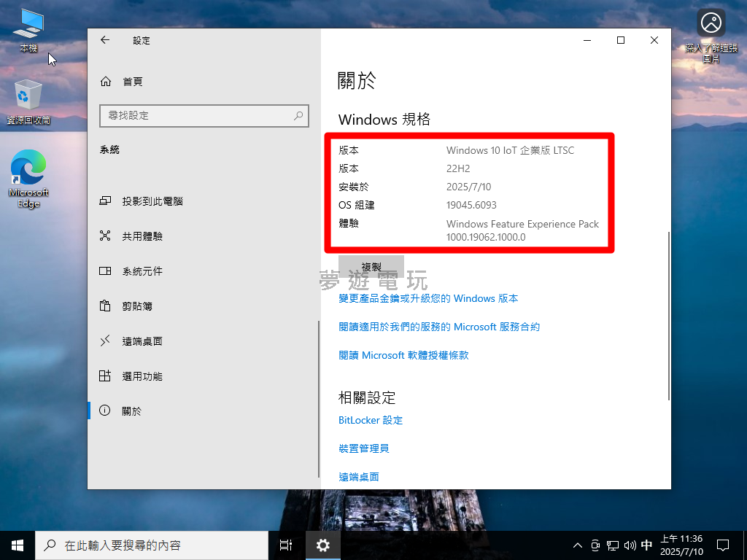Click the Task View taskbar icon
Screen dimensions: 747x560
286,545
